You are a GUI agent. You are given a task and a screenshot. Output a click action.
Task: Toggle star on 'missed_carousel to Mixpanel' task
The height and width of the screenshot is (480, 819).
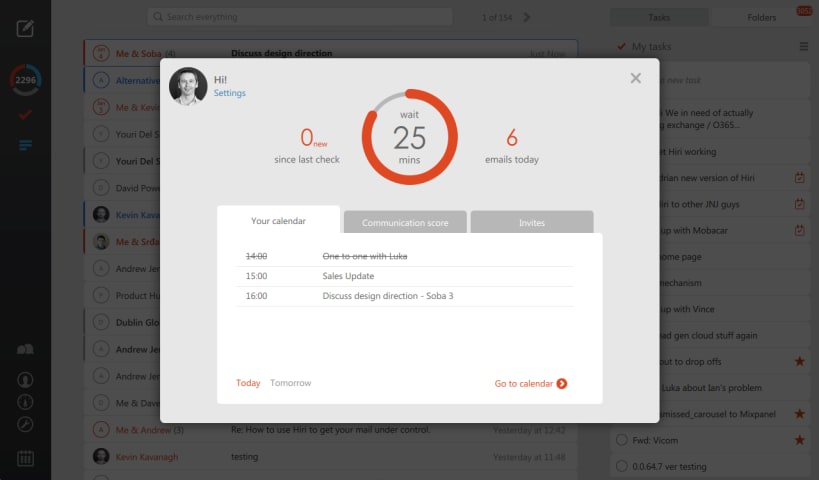[x=799, y=414]
